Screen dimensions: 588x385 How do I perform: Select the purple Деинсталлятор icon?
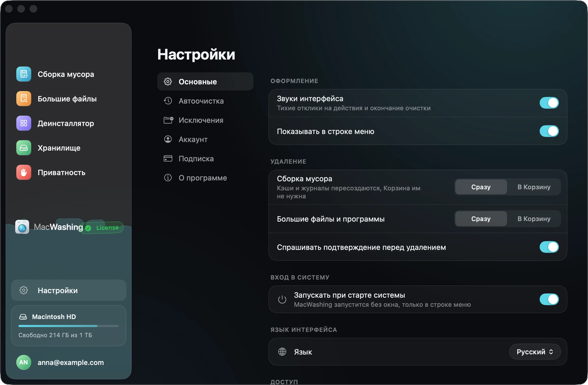pos(24,123)
